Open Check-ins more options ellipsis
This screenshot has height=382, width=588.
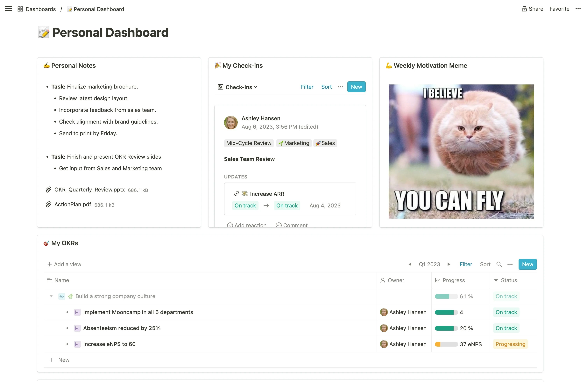340,87
